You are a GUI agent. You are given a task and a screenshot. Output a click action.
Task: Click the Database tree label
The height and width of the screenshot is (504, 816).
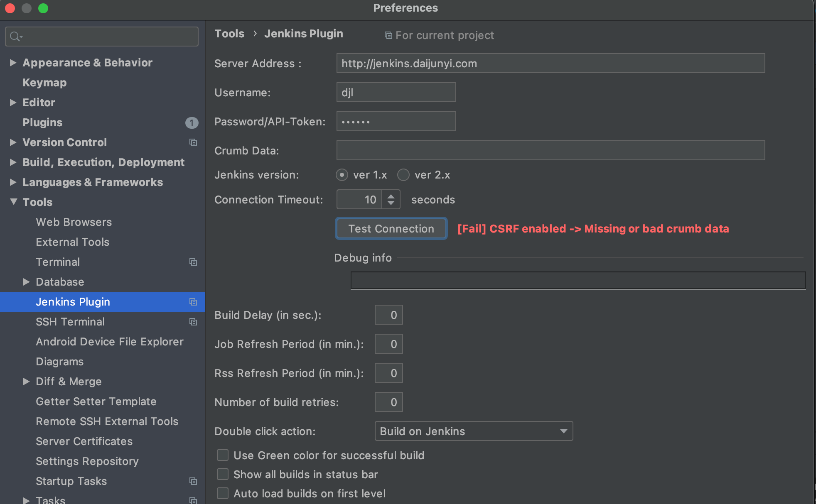tap(60, 282)
